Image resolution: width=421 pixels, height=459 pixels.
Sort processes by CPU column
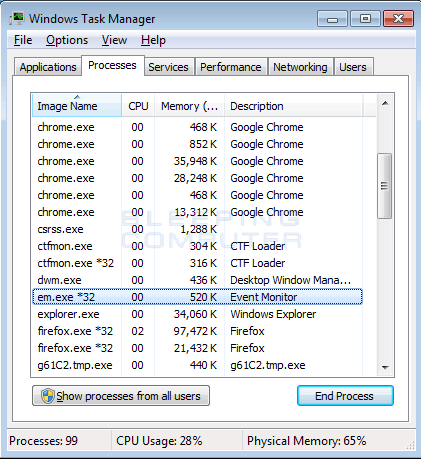coord(138,106)
